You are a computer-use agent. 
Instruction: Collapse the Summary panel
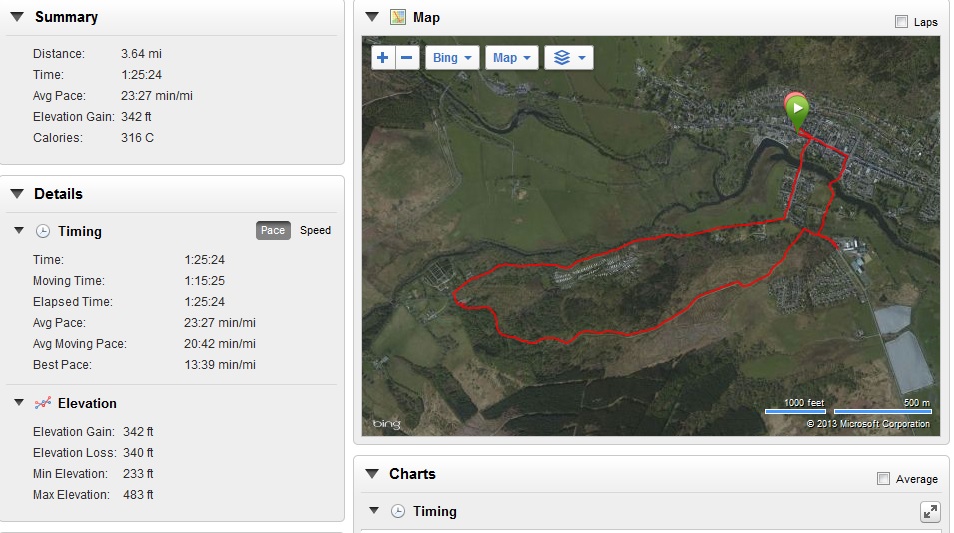pos(17,17)
